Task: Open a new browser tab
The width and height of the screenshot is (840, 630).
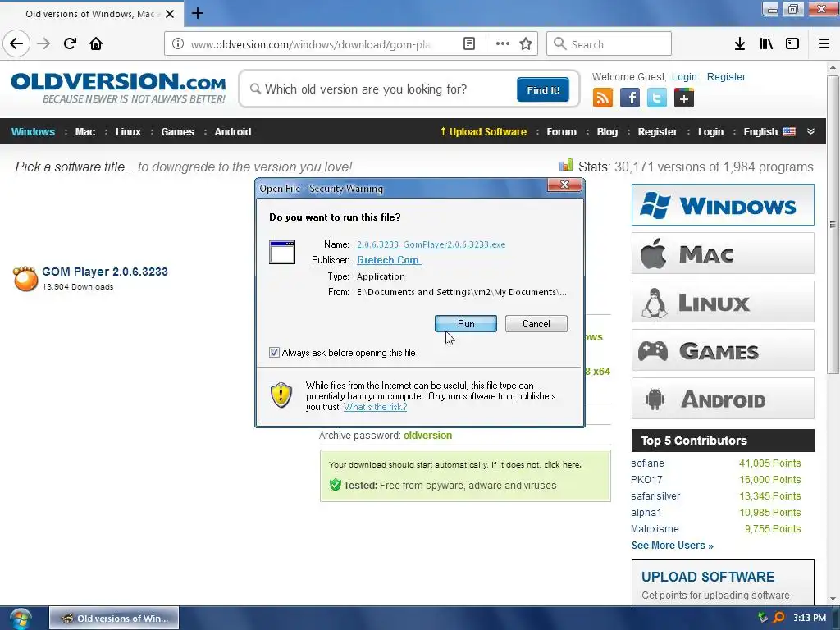Action: click(197, 13)
